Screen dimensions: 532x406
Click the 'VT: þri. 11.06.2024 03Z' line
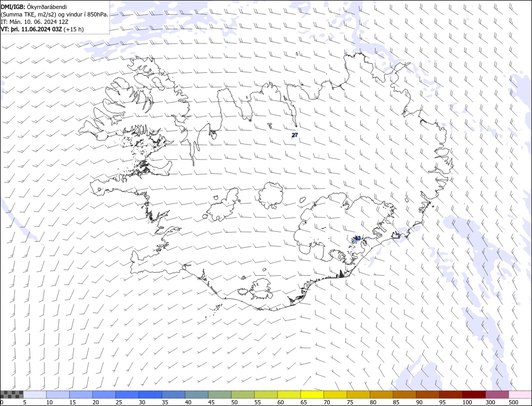coord(42,29)
